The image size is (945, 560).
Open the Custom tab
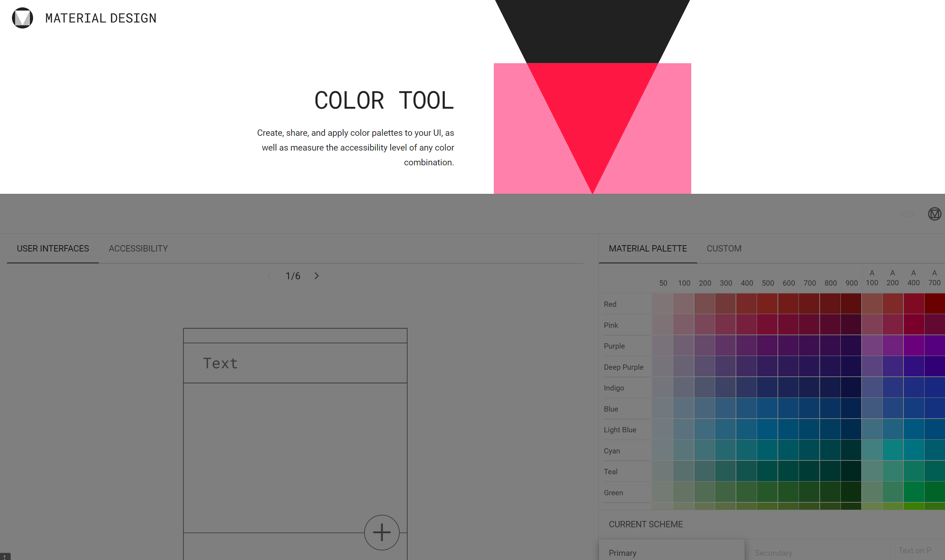[x=724, y=248]
